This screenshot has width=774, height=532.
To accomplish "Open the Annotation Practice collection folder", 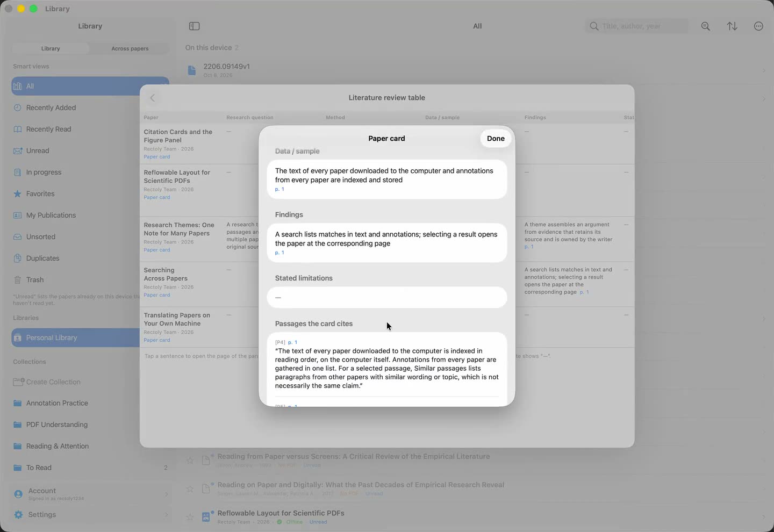I will (x=90, y=403).
